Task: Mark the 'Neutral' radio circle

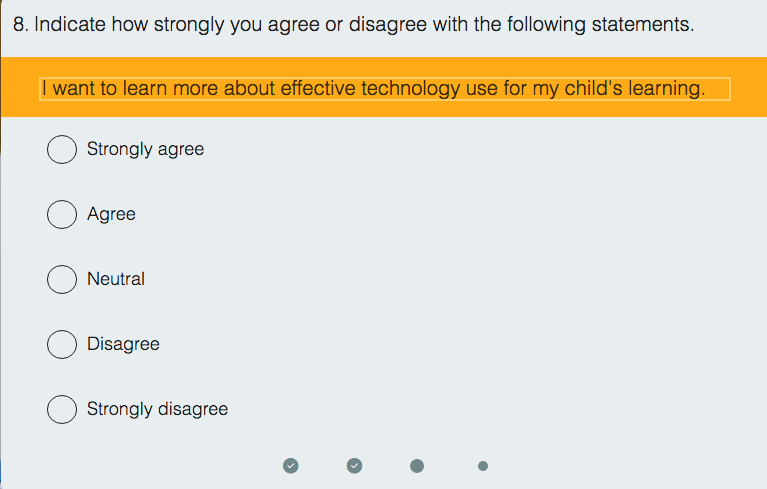Action: pyautogui.click(x=62, y=279)
